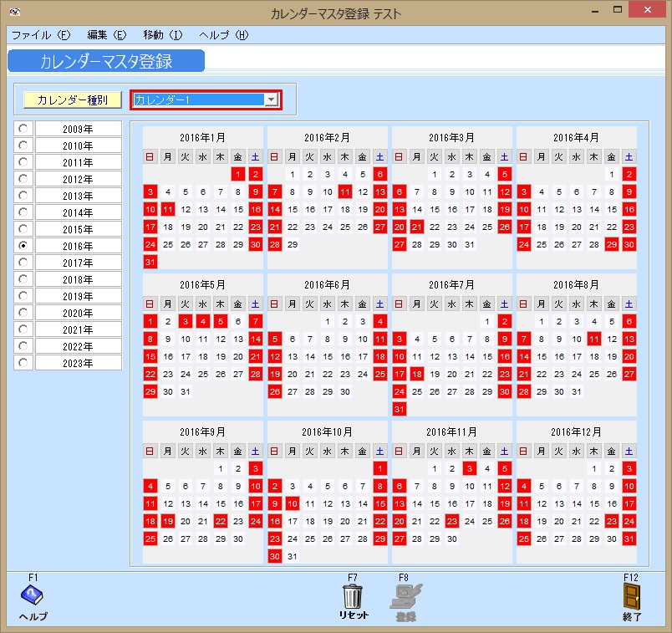Click the application icon in title bar
This screenshot has width=672, height=633.
[x=14, y=12]
